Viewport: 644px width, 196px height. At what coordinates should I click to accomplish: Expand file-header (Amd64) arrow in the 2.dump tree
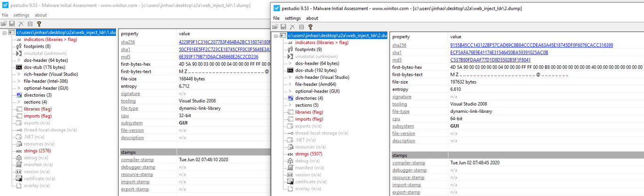[x=290, y=85]
